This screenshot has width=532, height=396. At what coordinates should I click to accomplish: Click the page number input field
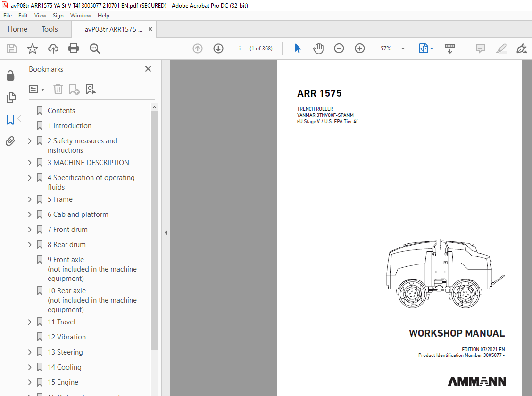pyautogui.click(x=240, y=49)
